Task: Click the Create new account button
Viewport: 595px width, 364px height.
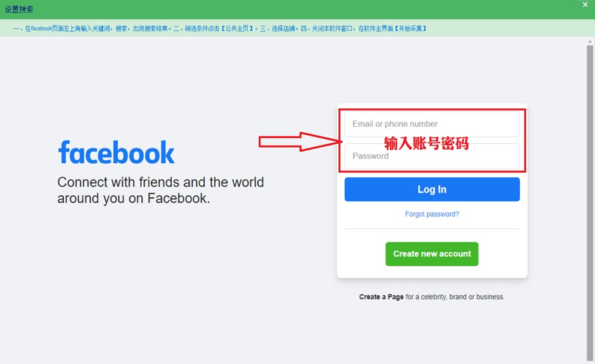Action: [432, 254]
